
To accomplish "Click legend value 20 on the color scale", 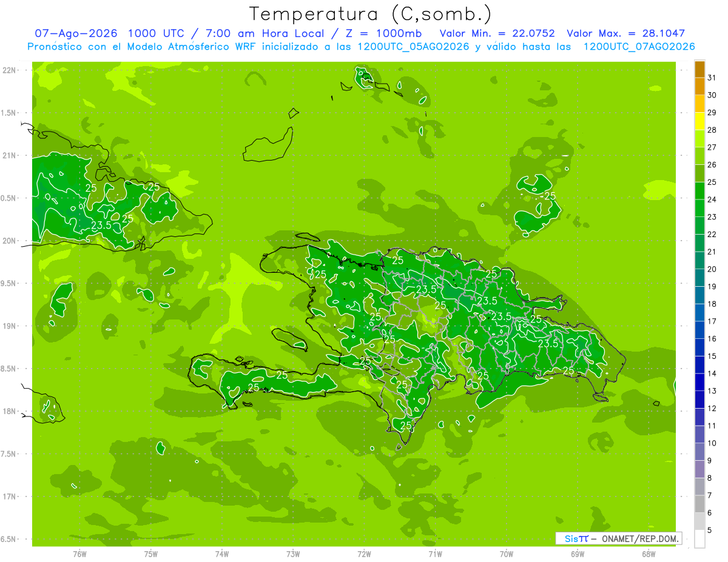I will 712,269.
